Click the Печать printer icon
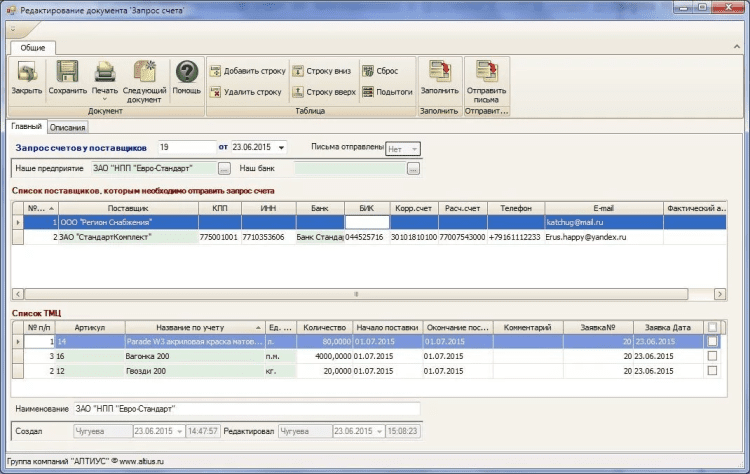This screenshot has width=750, height=474. [x=105, y=72]
